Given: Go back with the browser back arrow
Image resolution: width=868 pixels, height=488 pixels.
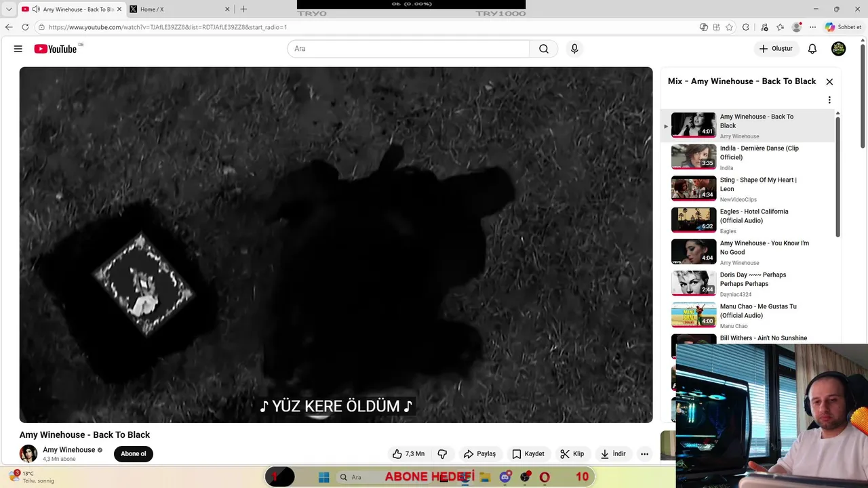Looking at the screenshot, I should pos(9,27).
